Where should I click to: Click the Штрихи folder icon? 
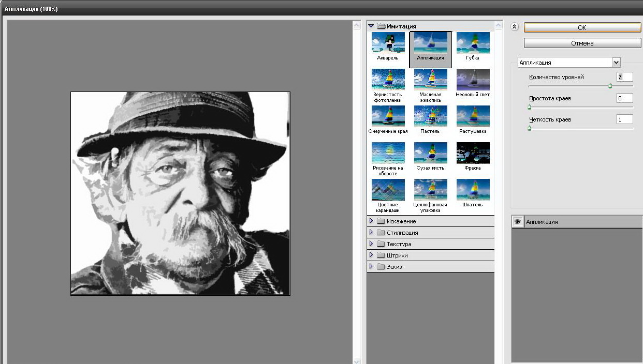click(381, 255)
